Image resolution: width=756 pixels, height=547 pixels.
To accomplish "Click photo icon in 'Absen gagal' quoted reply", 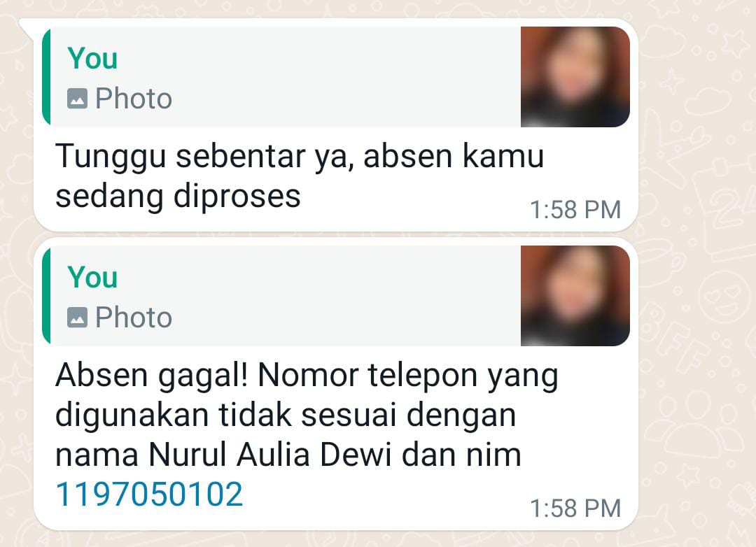I will [x=77, y=317].
